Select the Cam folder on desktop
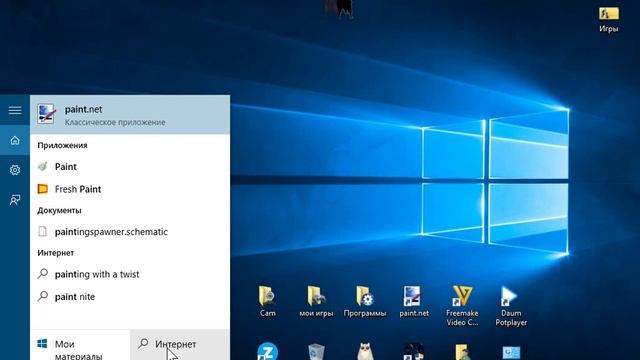Screen dimensions: 640x360 click(x=268, y=301)
